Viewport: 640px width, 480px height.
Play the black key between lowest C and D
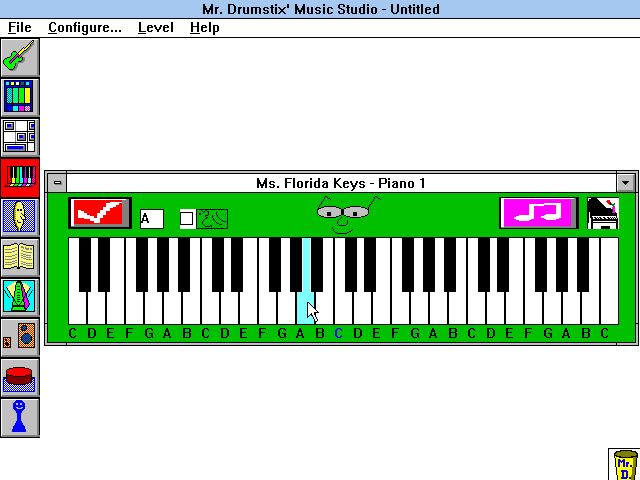pyautogui.click(x=85, y=264)
